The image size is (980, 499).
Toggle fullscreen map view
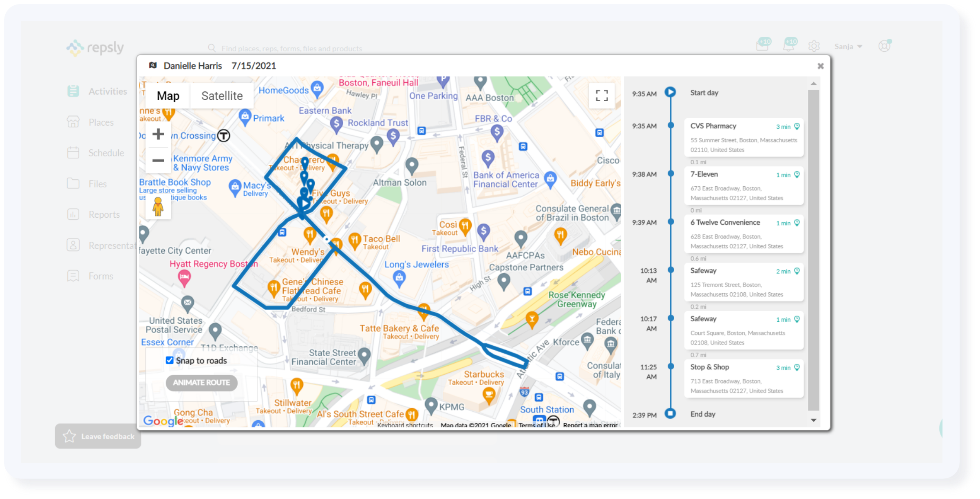(602, 96)
